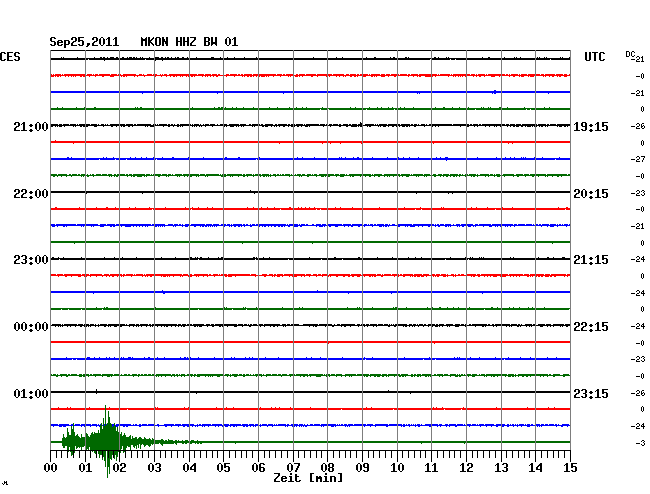This screenshot has width=650, height=494.
Task: Click the Zeit [min] axis title
Action: 308,478
